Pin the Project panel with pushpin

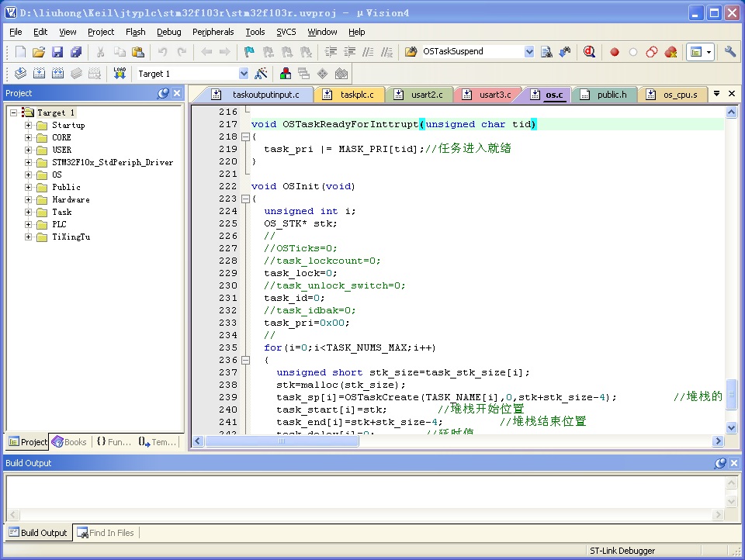pyautogui.click(x=163, y=93)
